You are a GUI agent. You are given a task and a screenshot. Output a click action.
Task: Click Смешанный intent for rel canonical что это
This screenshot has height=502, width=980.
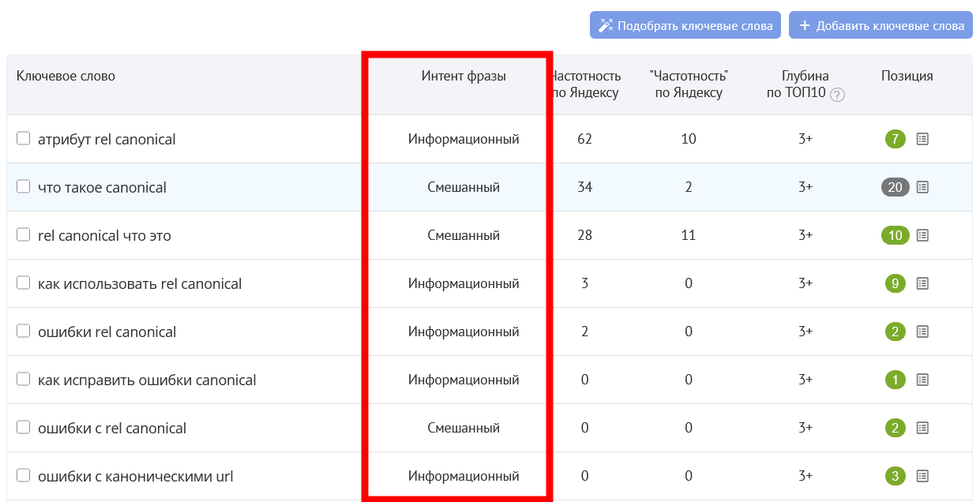pos(464,235)
